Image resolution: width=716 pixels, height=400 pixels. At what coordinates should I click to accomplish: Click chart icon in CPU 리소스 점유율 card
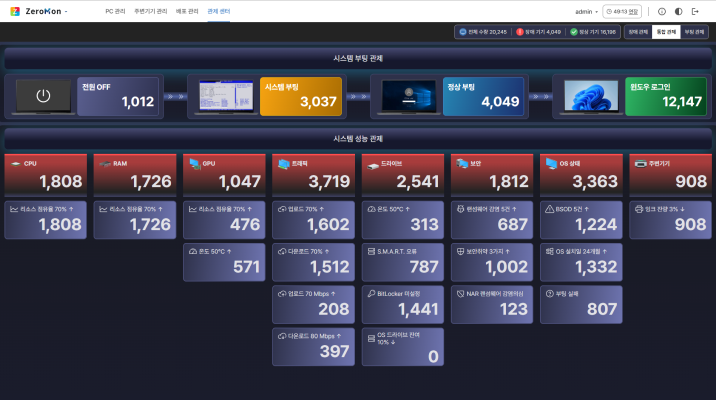coord(14,209)
